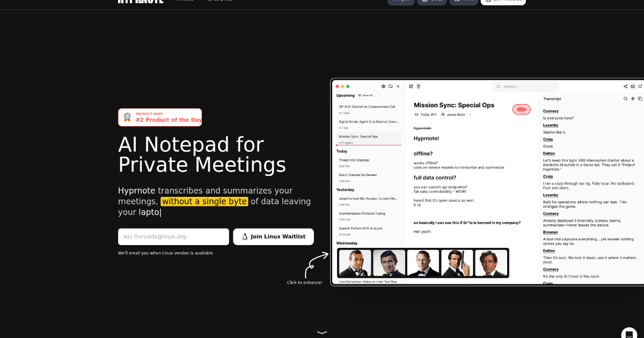Create a new note using the compose icon

411,86
